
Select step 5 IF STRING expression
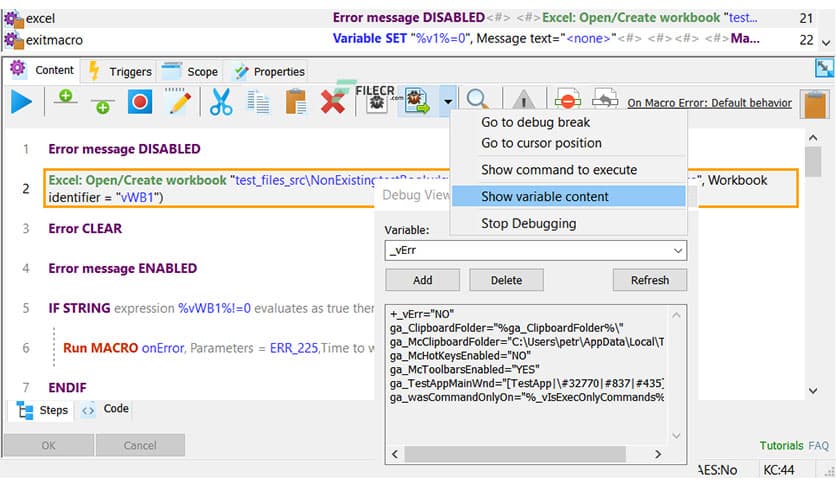pos(211,308)
